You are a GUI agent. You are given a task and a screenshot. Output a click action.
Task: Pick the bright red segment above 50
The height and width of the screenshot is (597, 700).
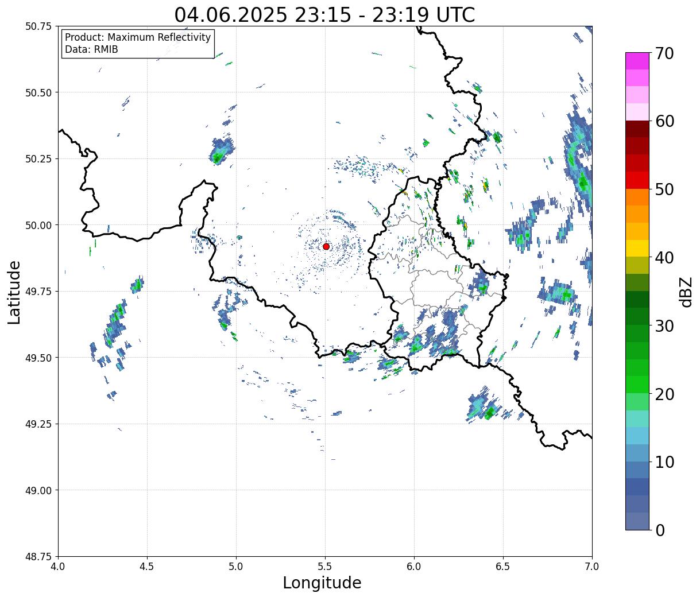pos(637,180)
